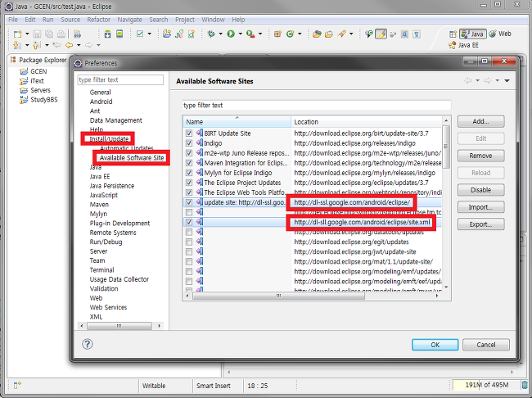Open the Preferences page view menu triangle
The height and width of the screenshot is (398, 532).
(507, 81)
